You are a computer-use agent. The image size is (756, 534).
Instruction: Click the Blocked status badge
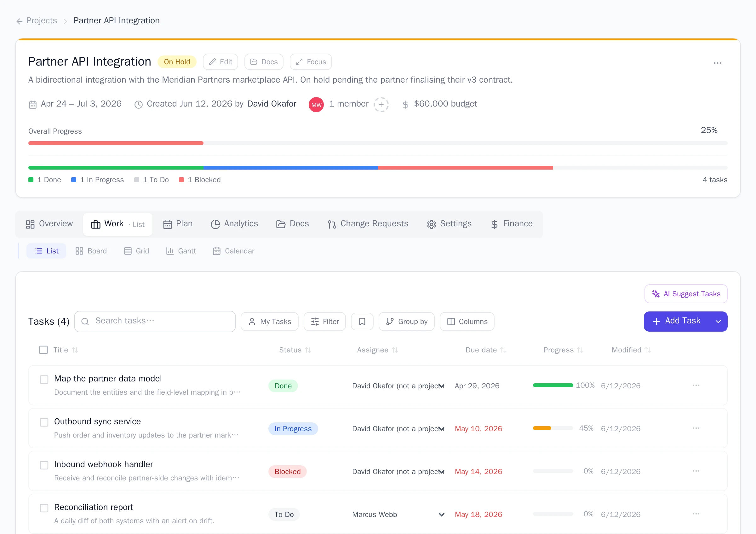(288, 471)
